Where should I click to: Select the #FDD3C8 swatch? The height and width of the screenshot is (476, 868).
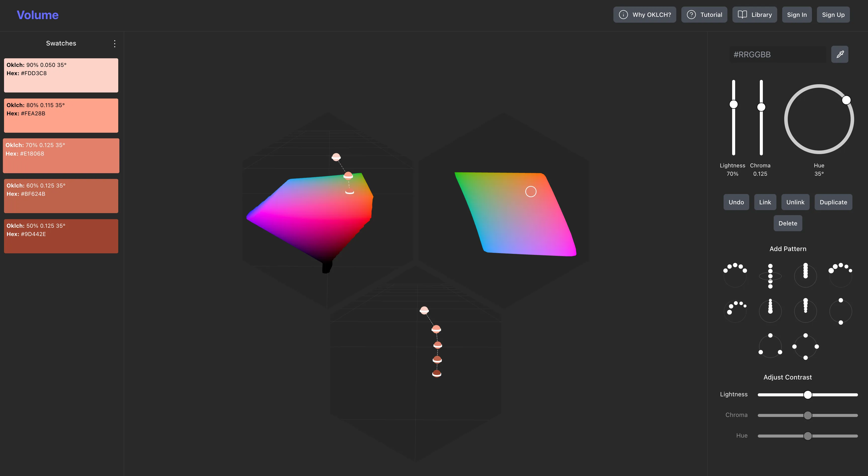pyautogui.click(x=61, y=75)
